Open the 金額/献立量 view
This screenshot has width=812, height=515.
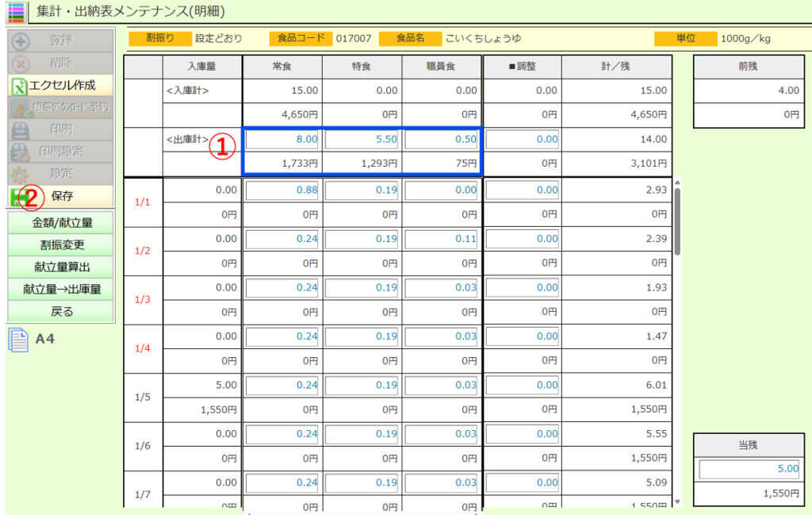[x=61, y=223]
